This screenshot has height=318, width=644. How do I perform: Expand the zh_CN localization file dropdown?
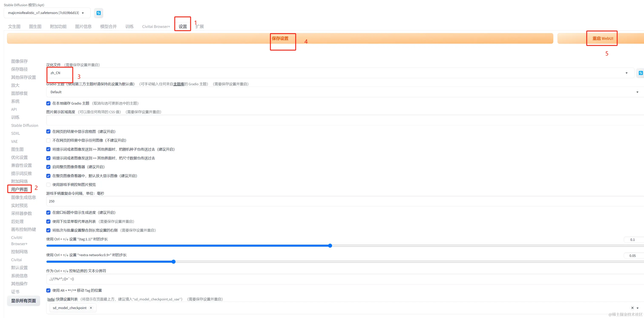pos(626,73)
